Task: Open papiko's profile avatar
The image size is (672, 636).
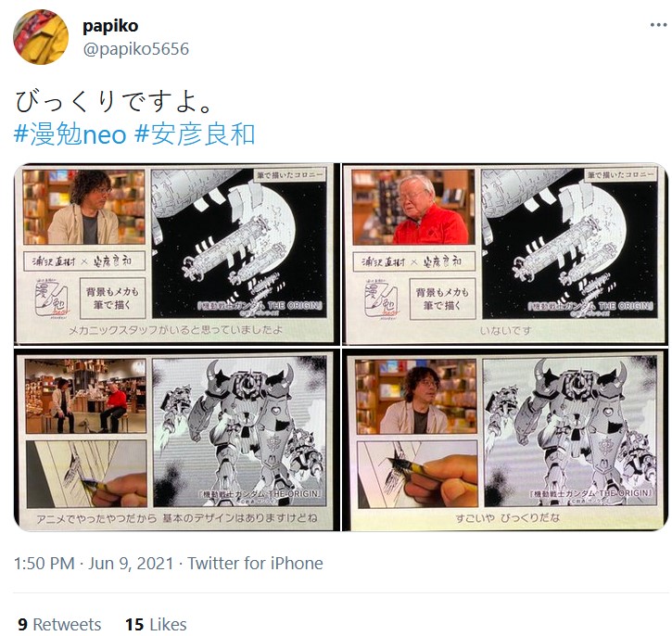Action: [41, 37]
